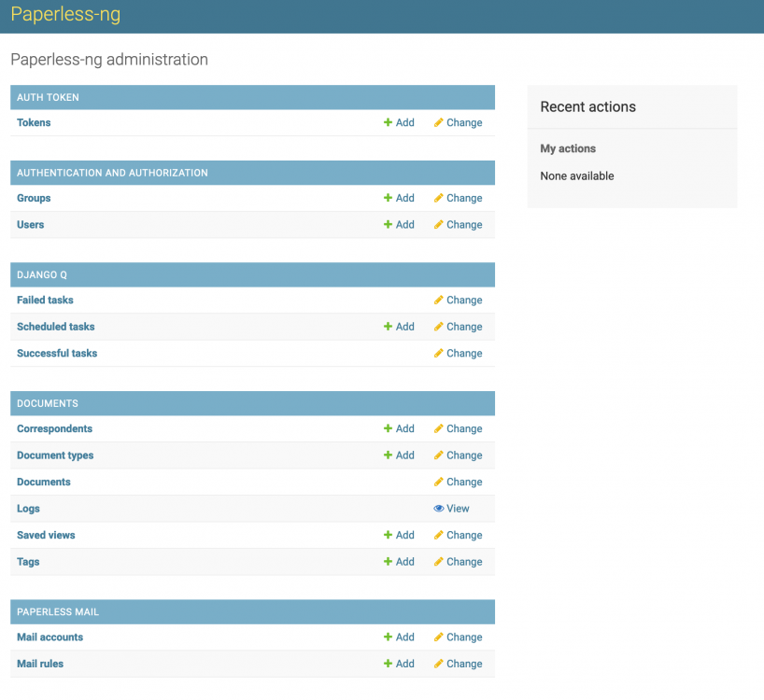Open the Mail rules link
The image size is (764, 700).
coord(40,664)
